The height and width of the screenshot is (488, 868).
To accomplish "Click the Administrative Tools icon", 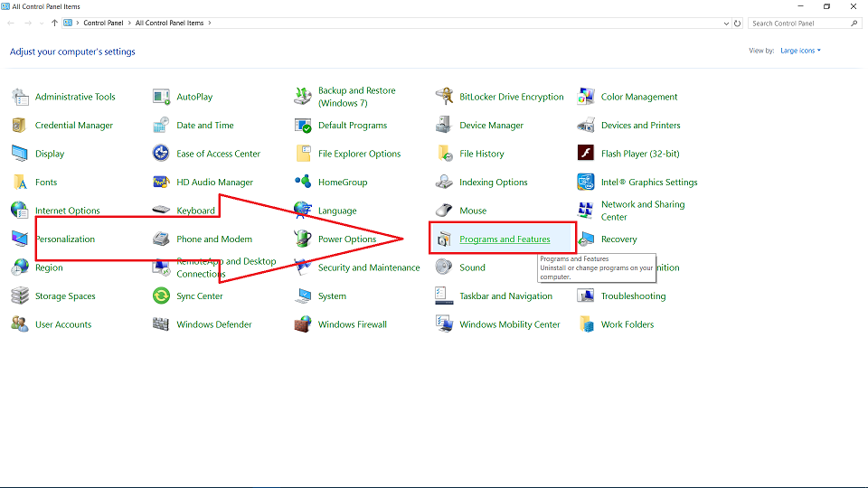I will click(x=20, y=97).
